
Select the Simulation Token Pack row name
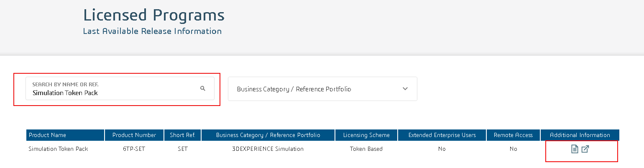pyautogui.click(x=58, y=149)
